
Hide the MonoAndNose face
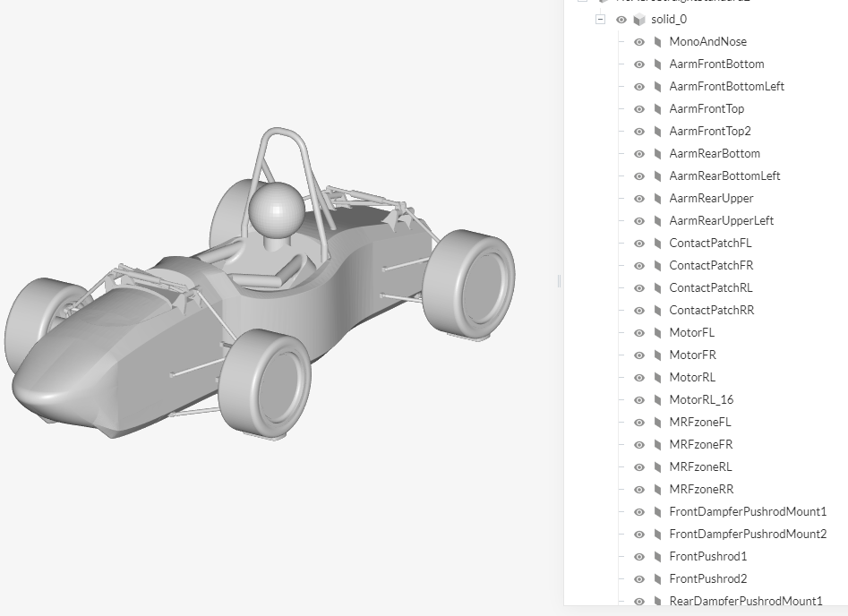[639, 42]
